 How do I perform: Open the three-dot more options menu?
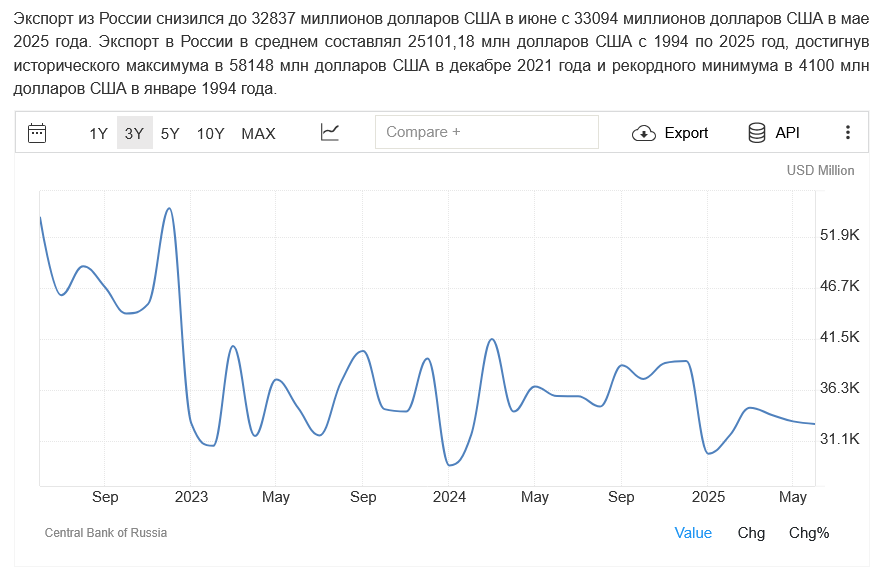847,133
